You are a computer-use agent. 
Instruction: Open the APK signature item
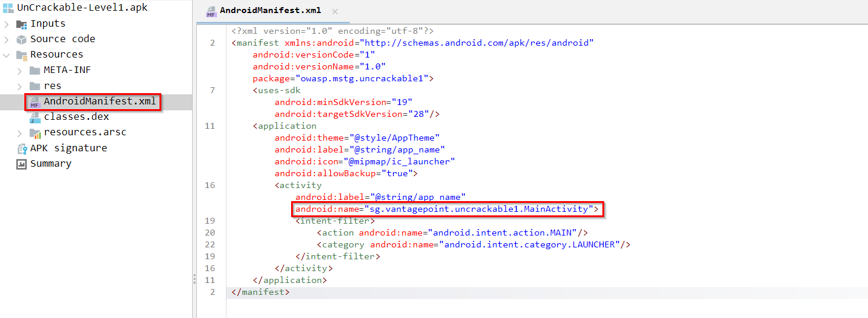click(x=69, y=148)
